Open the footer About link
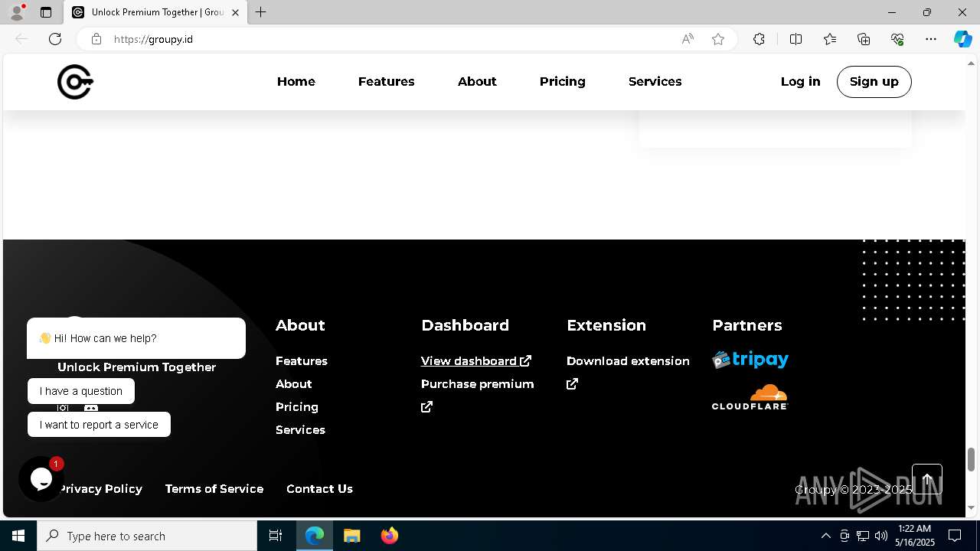Viewport: 980px width, 551px height. point(294,383)
